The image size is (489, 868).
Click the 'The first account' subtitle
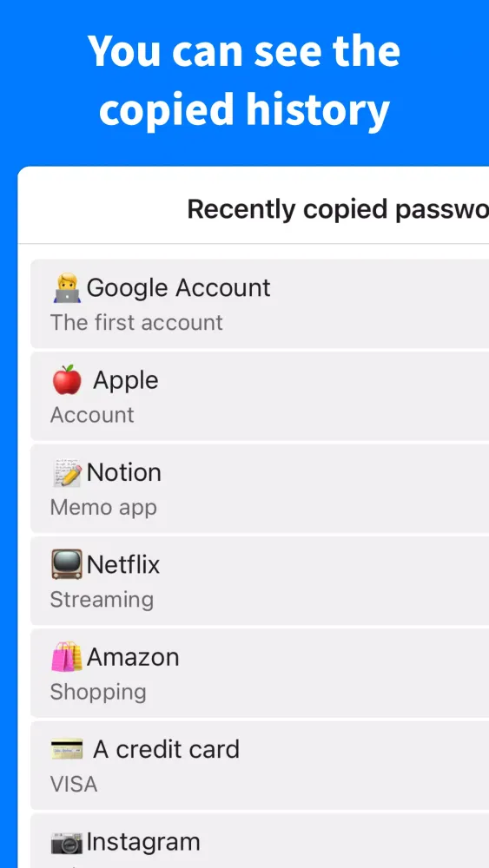(136, 323)
